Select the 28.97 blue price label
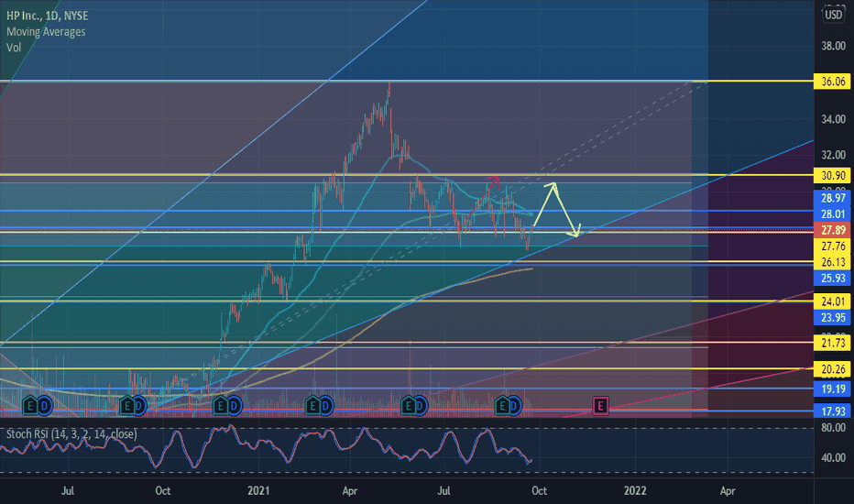This screenshot has height=504, width=854. point(833,198)
